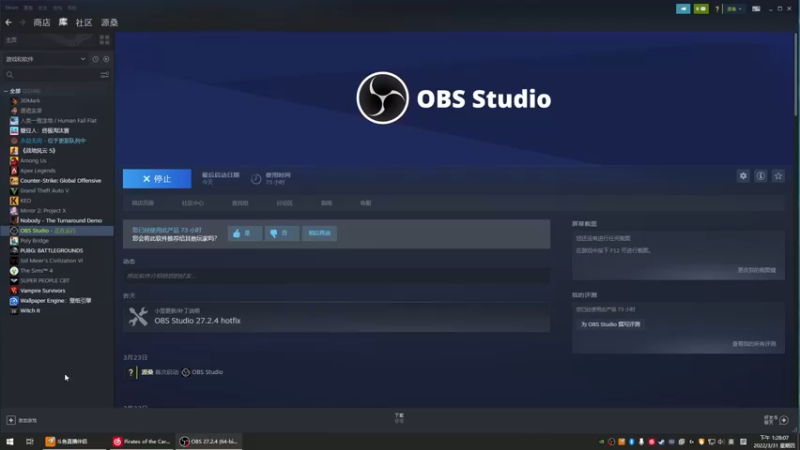Go forward using the forward arrow

click(x=22, y=22)
